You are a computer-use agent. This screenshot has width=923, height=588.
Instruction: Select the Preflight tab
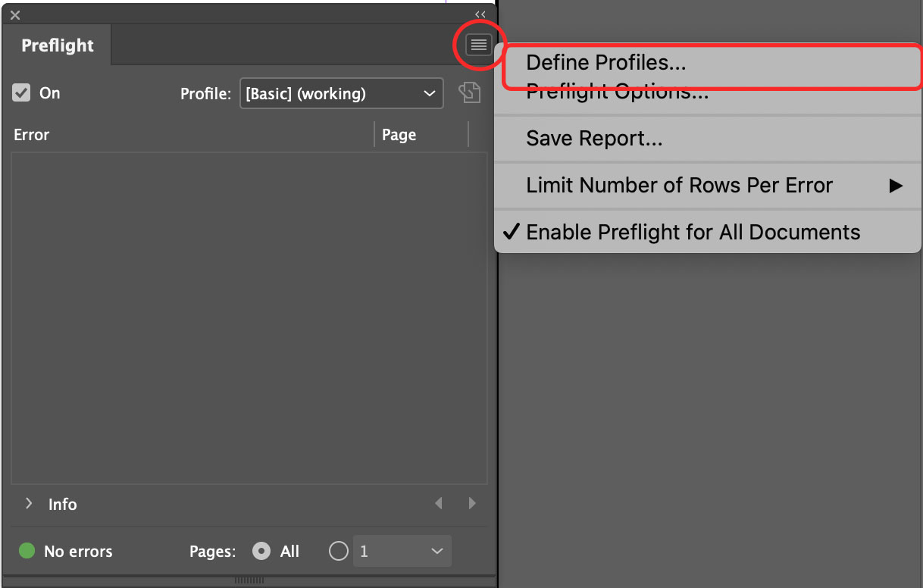click(x=58, y=45)
